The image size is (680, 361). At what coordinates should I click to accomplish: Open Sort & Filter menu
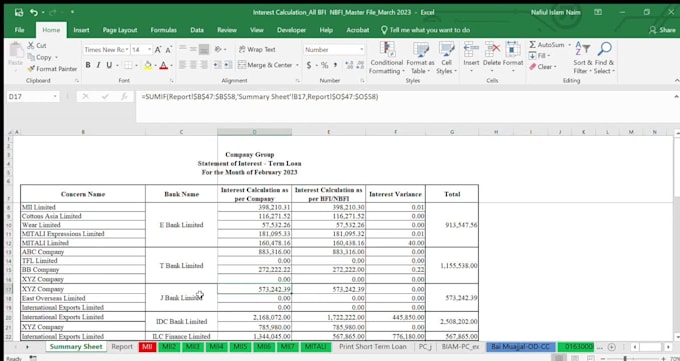point(582,58)
